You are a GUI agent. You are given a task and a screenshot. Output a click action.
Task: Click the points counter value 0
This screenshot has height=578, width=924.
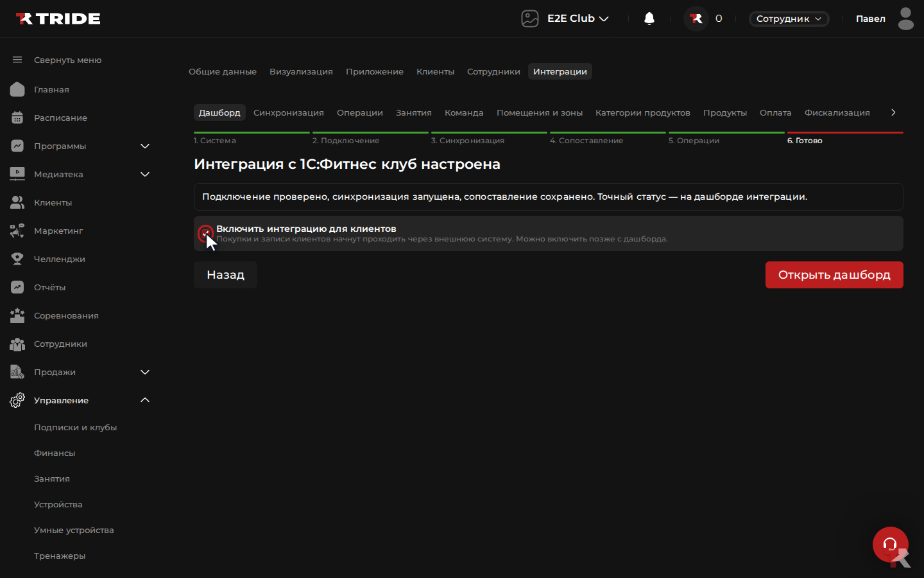[719, 19]
